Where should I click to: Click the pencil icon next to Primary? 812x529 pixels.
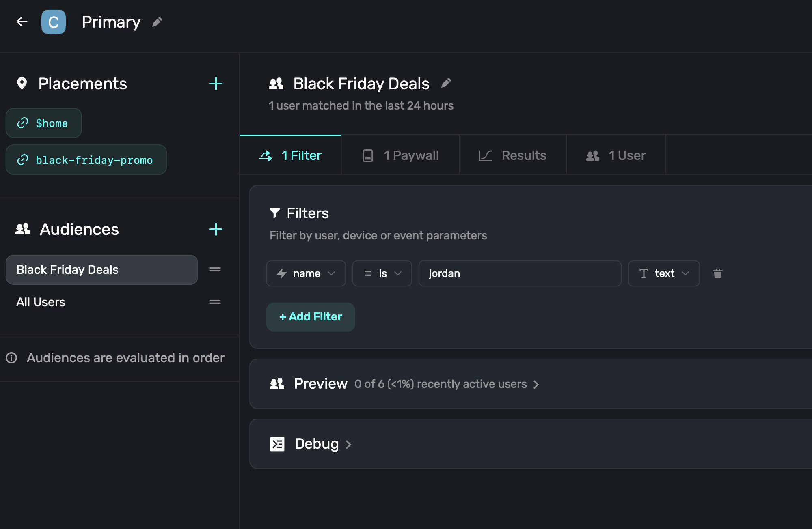157,22
